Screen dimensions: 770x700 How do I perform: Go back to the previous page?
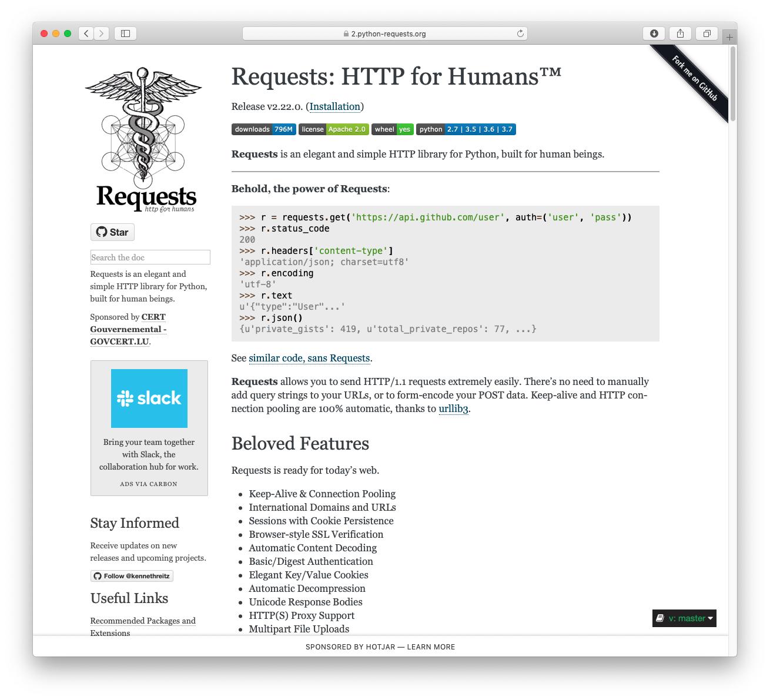(x=86, y=34)
